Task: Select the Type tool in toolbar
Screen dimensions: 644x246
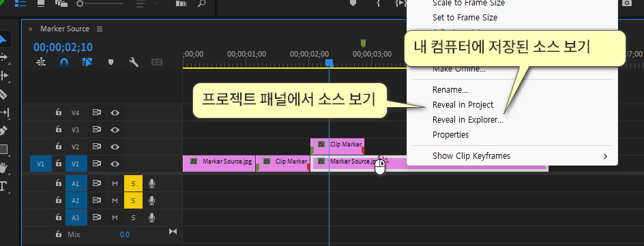Action: pyautogui.click(x=3, y=186)
